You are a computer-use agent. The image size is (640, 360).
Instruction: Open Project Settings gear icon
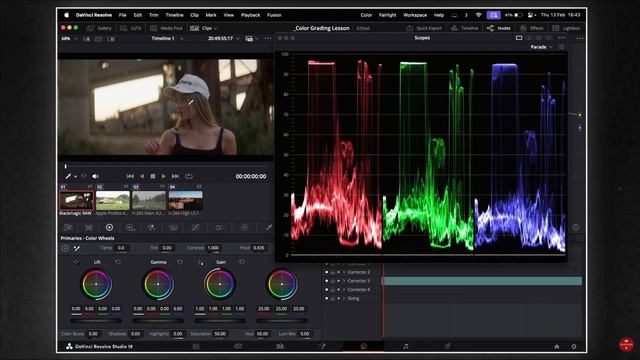[574, 347]
